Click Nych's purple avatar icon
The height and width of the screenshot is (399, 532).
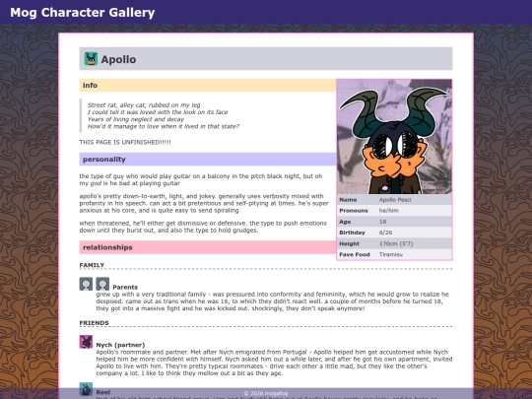pos(86,342)
